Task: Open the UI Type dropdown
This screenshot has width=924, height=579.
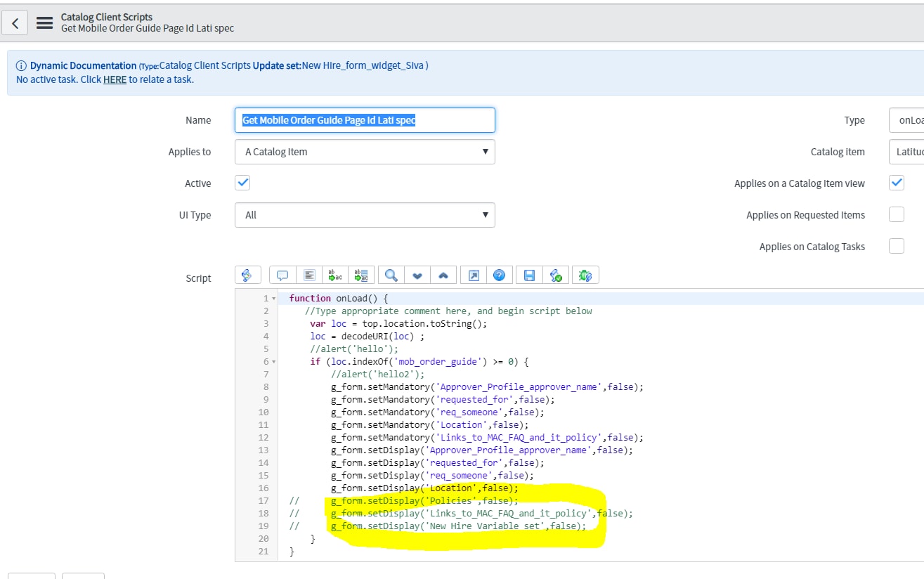Action: click(364, 215)
